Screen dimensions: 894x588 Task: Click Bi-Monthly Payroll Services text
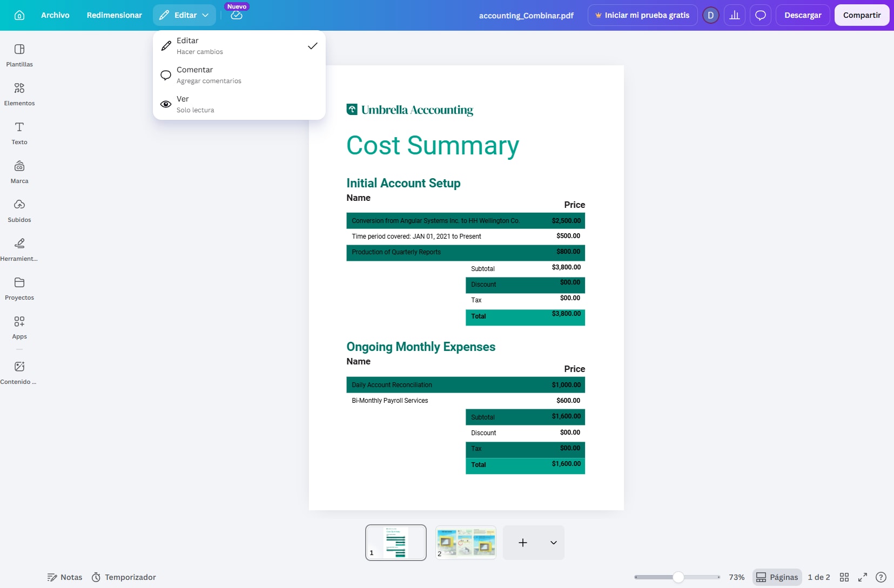pyautogui.click(x=390, y=401)
